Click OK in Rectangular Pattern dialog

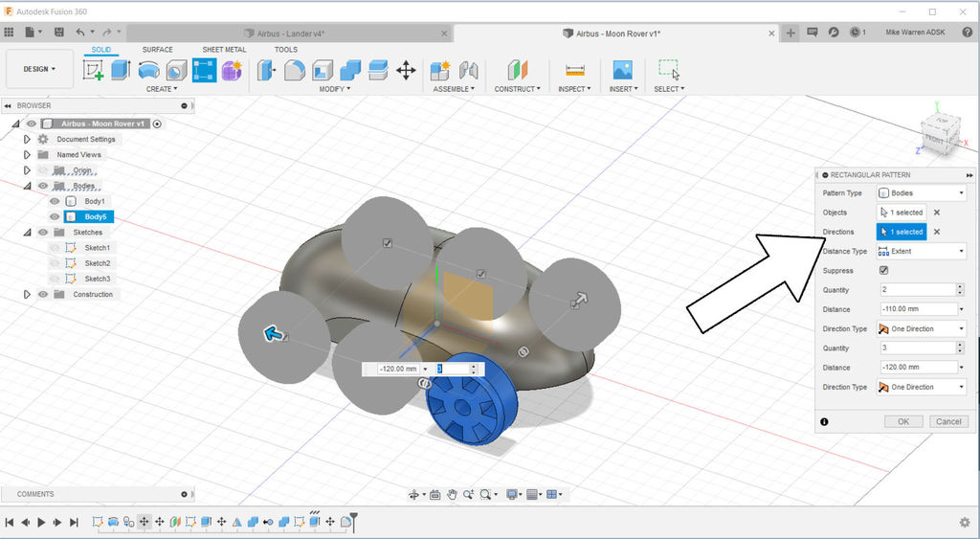coord(903,421)
